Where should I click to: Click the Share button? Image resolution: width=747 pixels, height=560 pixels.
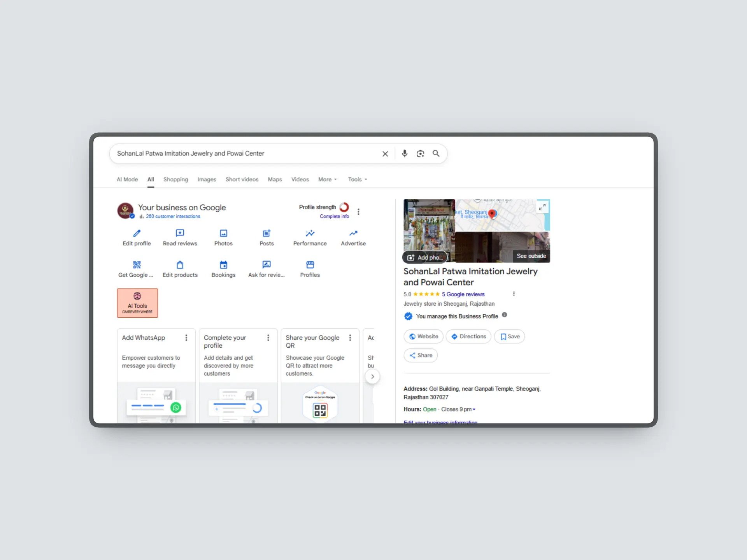pyautogui.click(x=421, y=355)
